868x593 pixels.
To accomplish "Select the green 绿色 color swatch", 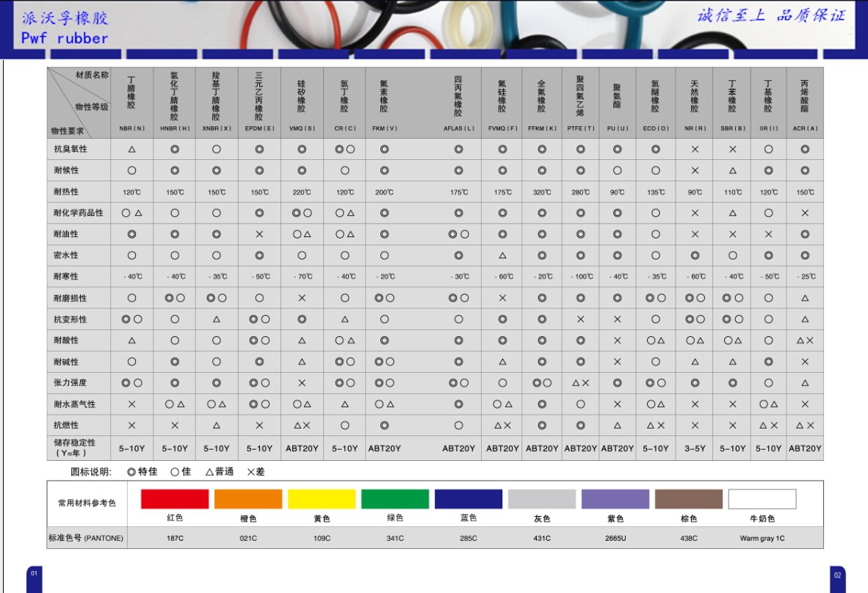I will coord(395,499).
